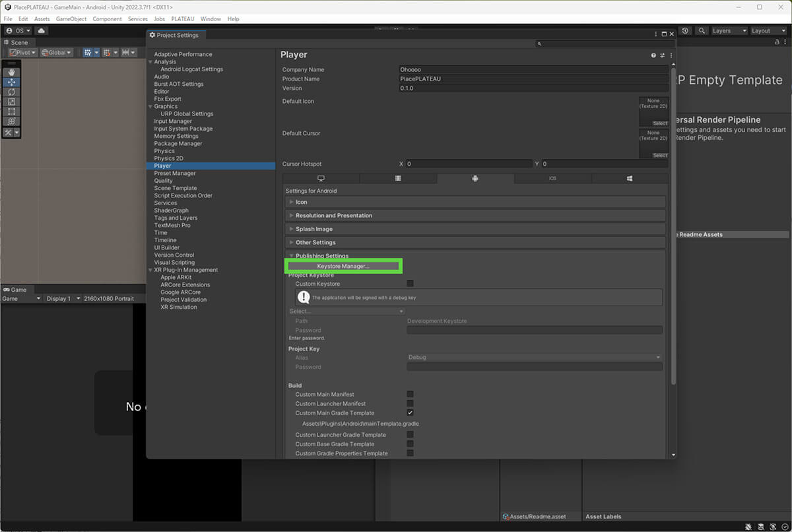Open the keystore Select... dropdown
Screen dimensions: 792x532
point(346,311)
